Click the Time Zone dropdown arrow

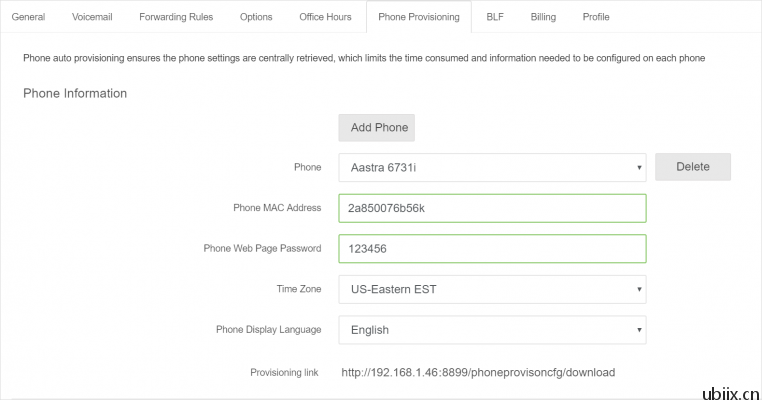(x=639, y=289)
